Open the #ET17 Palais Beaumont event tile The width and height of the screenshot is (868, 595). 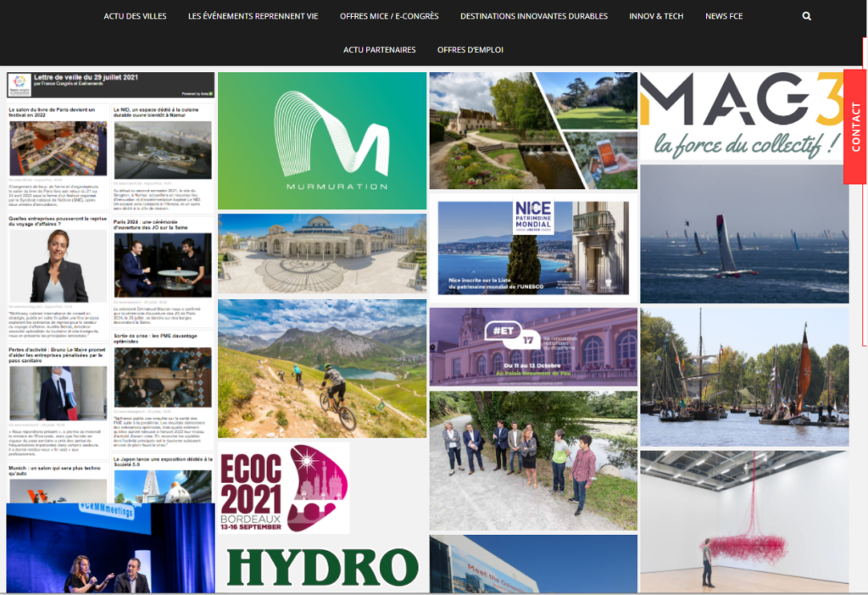[x=533, y=347]
